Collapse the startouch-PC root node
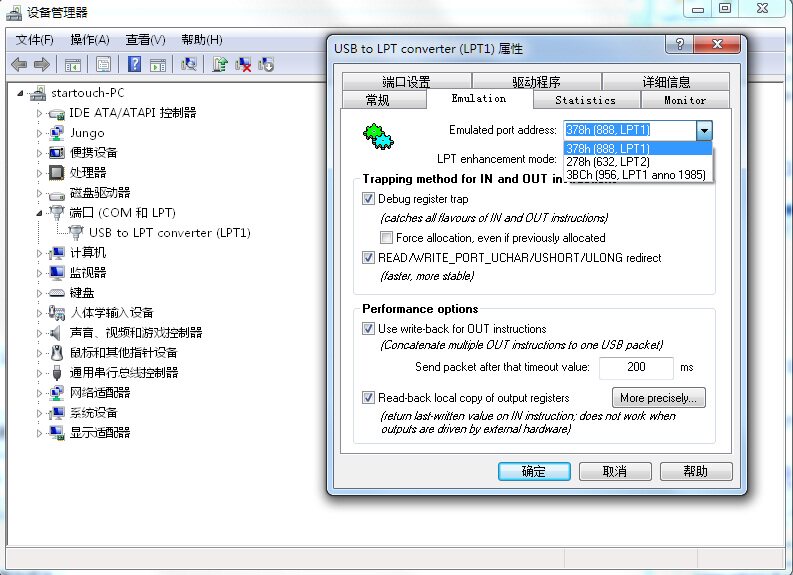This screenshot has width=793, height=575. click(20, 93)
